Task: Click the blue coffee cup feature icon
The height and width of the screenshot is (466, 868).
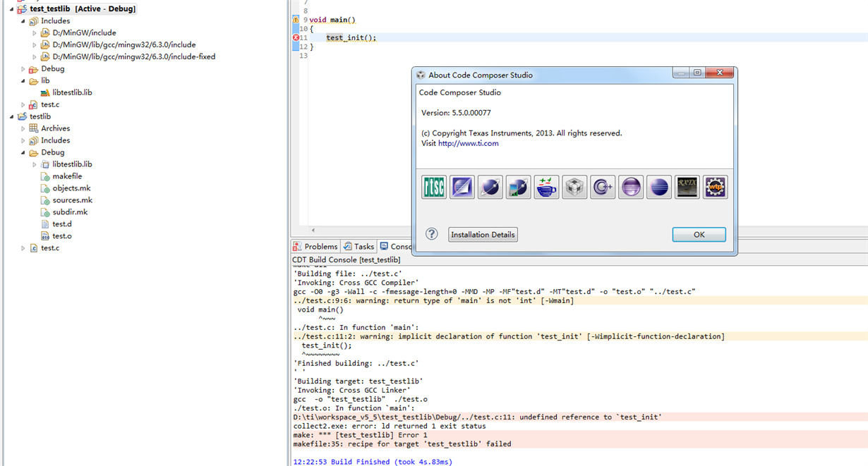Action: pyautogui.click(x=546, y=187)
